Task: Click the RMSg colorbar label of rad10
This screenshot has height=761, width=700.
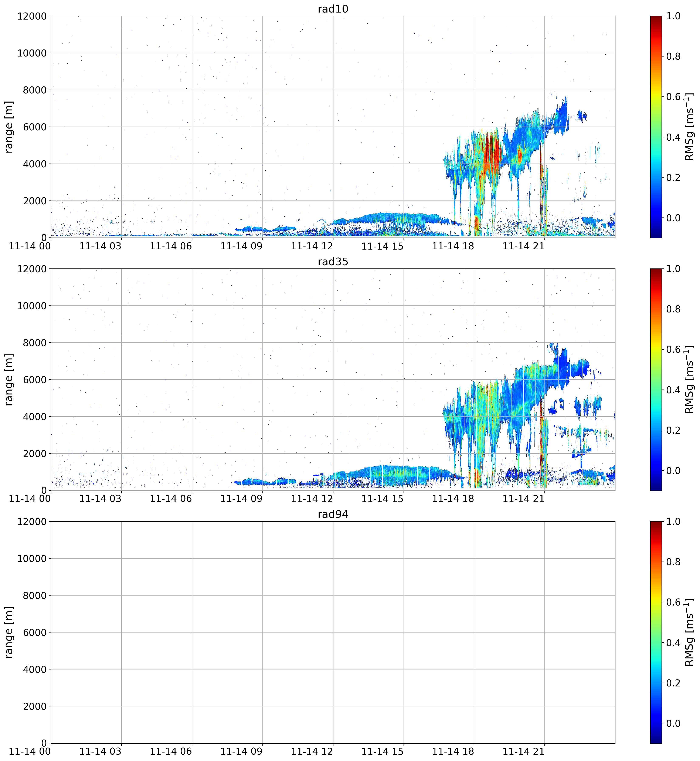Action: coord(689,127)
